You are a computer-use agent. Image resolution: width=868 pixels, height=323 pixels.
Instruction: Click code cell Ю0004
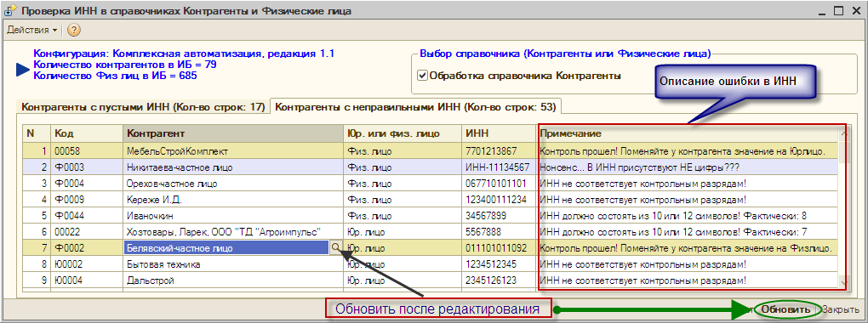87,281
